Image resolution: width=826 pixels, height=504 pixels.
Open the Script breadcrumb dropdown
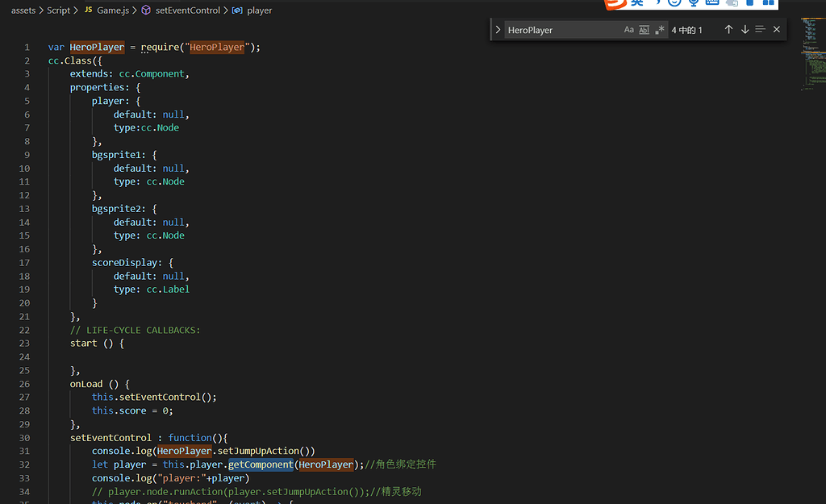(58, 10)
